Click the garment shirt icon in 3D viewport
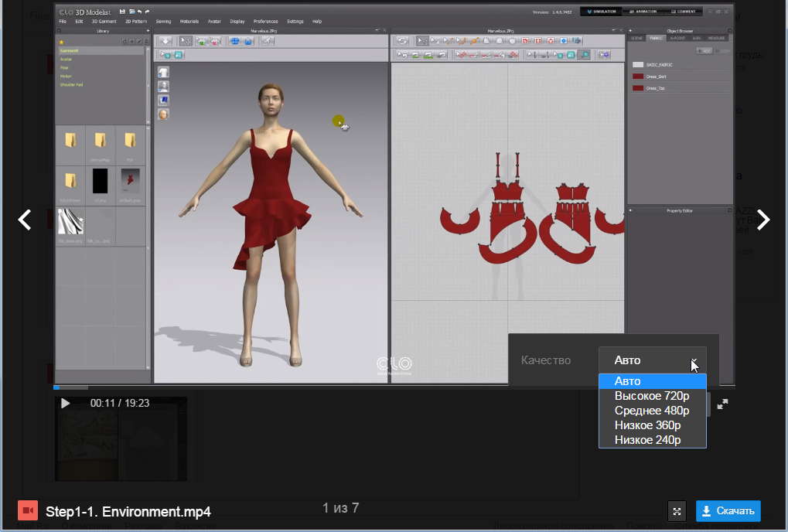 164,72
